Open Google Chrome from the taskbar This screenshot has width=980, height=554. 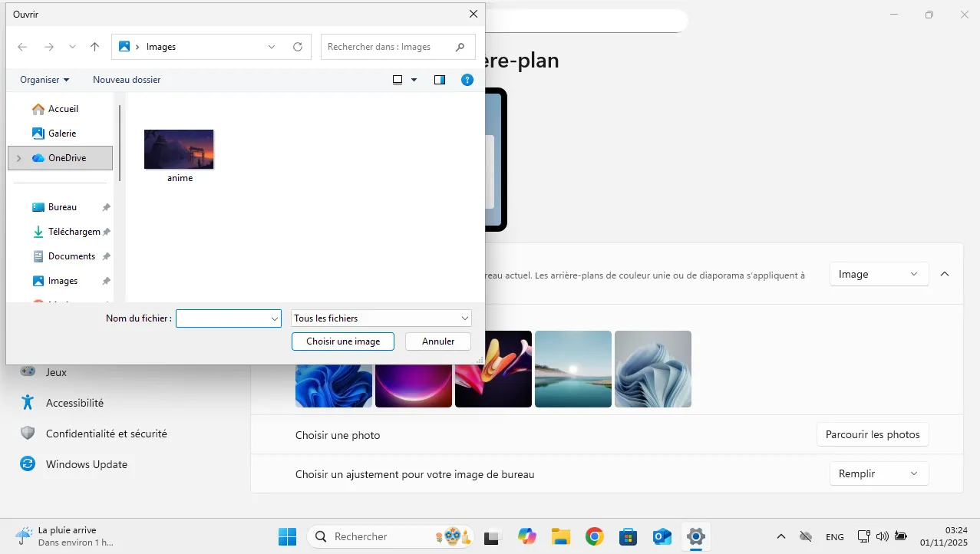594,536
